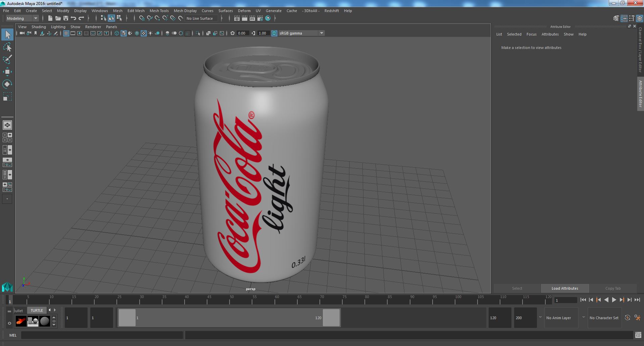The image size is (644, 346).
Task: Toggle viewport grid display icon
Action: pyautogui.click(x=66, y=33)
